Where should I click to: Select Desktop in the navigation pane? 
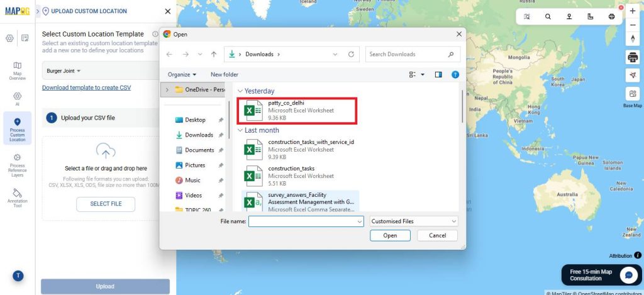[195, 120]
